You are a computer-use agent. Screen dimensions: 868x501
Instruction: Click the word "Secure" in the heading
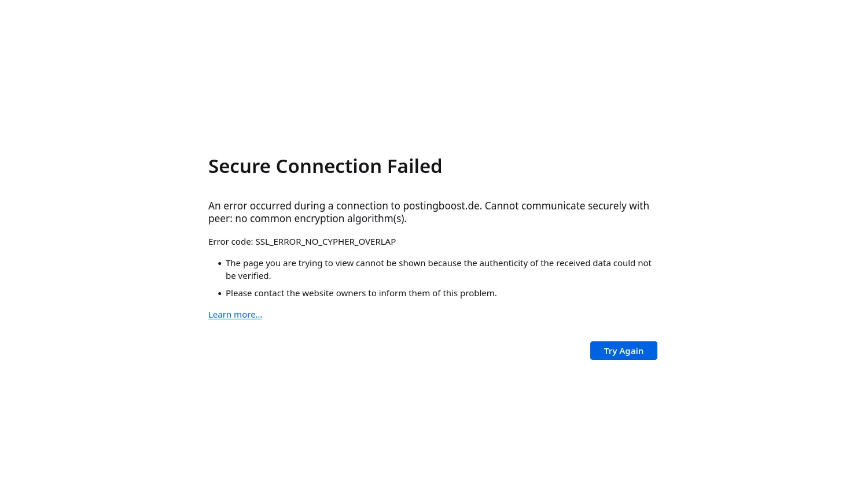click(x=239, y=166)
